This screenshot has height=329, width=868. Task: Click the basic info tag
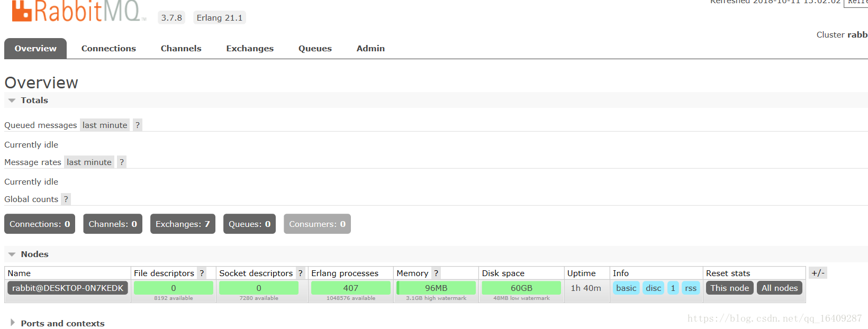coord(626,288)
